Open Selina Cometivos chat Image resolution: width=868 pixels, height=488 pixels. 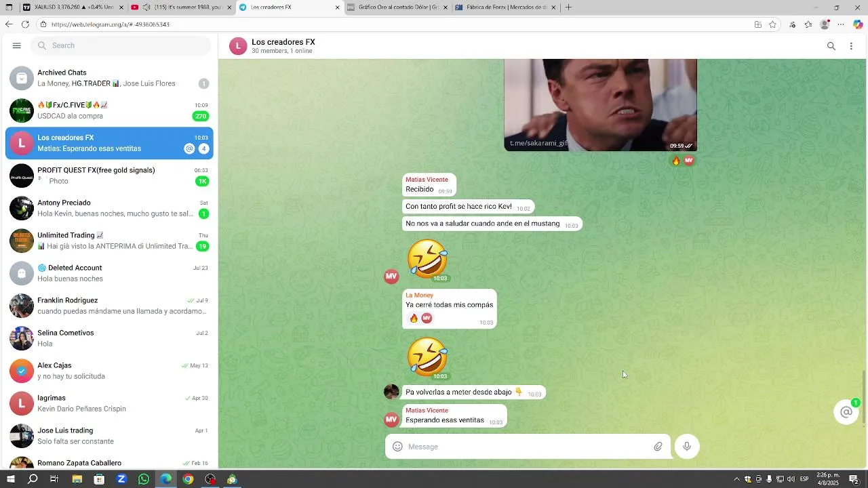pos(109,338)
